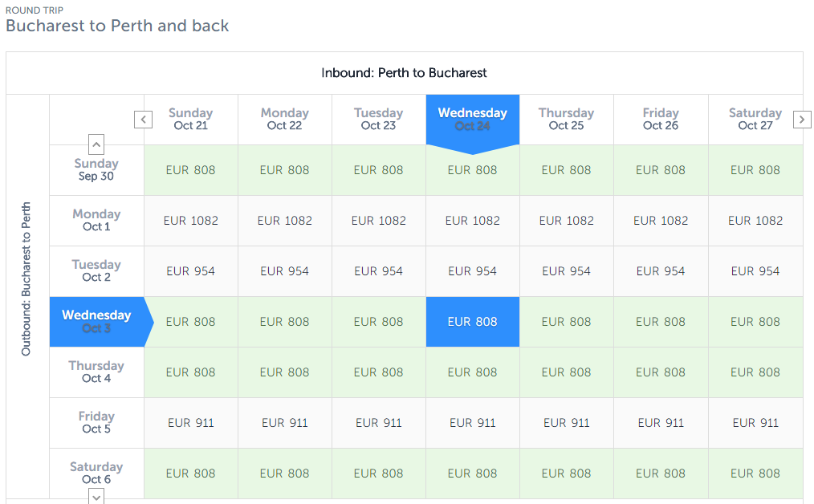Select inbound Saturday Oct 27 column header

[x=755, y=120]
